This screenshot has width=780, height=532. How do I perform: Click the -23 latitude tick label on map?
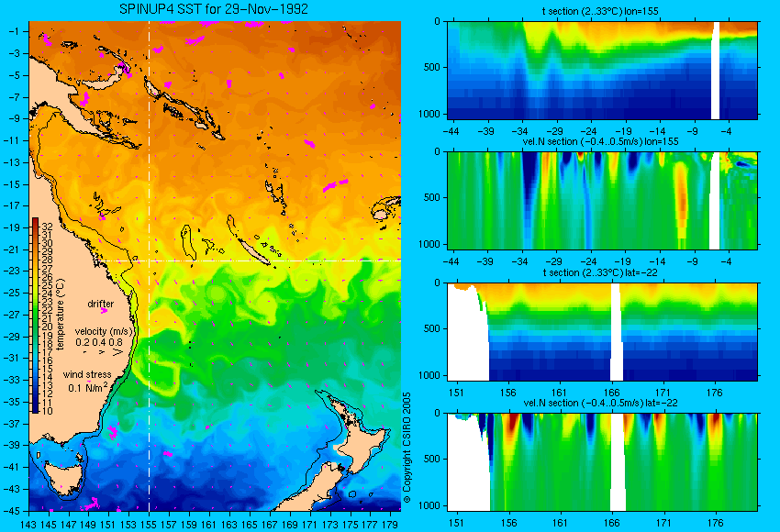13,271
